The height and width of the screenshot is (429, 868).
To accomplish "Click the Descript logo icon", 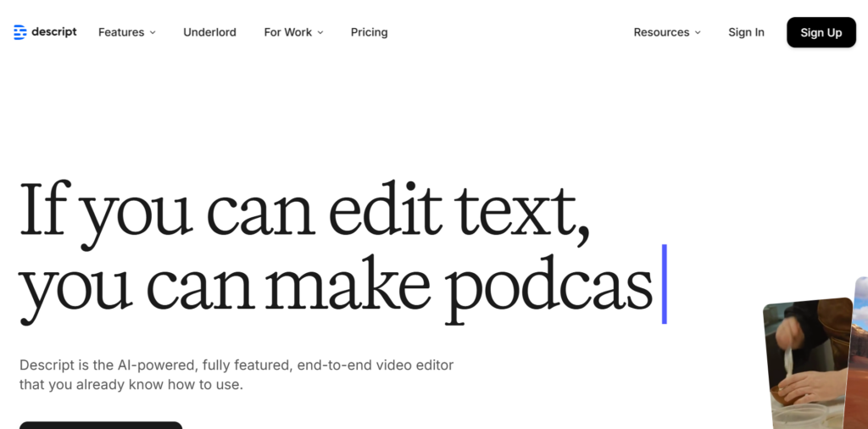I will coord(20,32).
